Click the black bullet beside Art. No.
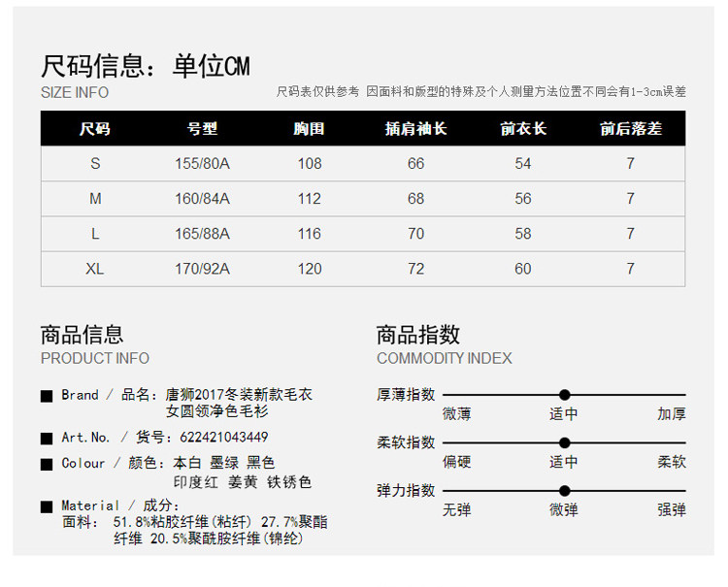Viewport: 728px width, 587px height. [x=47, y=439]
